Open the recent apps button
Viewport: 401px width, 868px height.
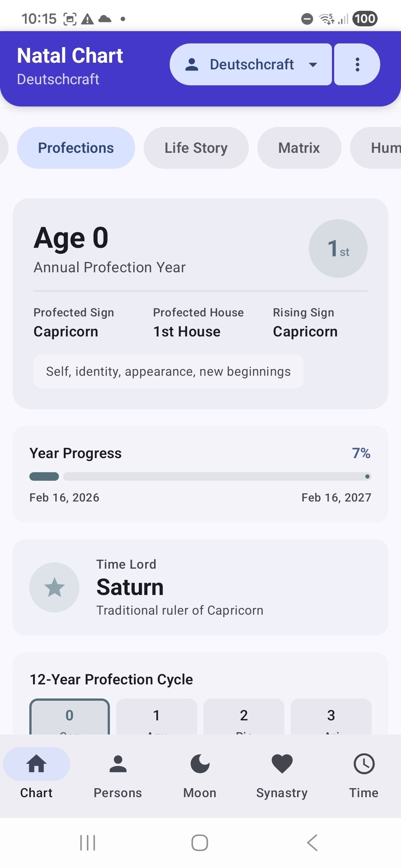[x=88, y=843]
